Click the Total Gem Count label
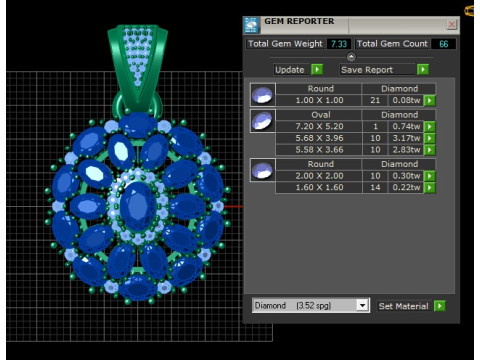This screenshot has height=360, width=480. point(392,44)
